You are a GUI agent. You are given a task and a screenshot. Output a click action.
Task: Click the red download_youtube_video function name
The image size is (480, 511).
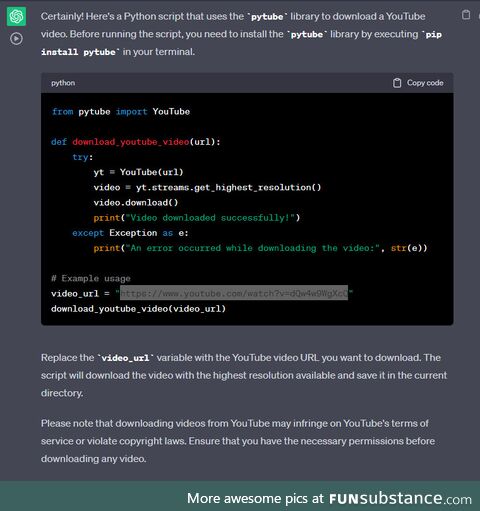pyautogui.click(x=131, y=142)
